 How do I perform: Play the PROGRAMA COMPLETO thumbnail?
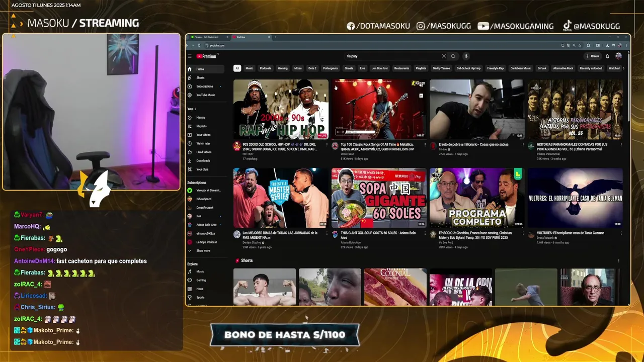point(477,198)
